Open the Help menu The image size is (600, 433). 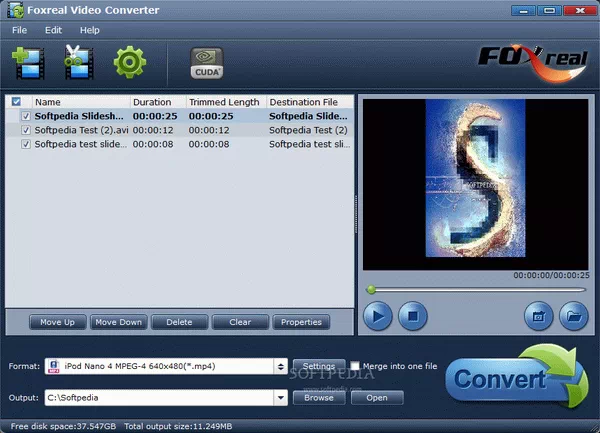(90, 30)
